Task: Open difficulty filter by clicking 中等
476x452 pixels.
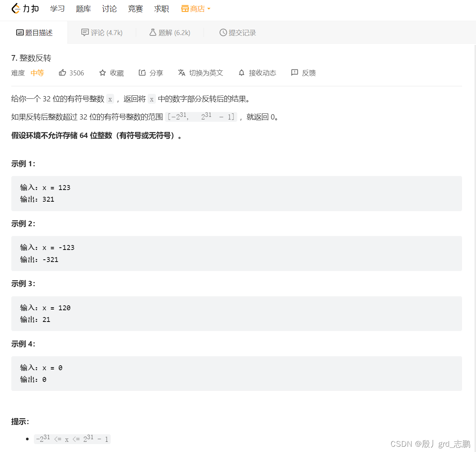Action: (x=37, y=72)
